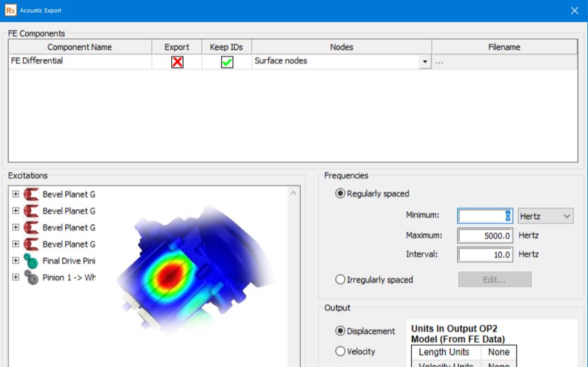
Task: Click the first Bevel Planet G gear icon
Action: tap(31, 194)
